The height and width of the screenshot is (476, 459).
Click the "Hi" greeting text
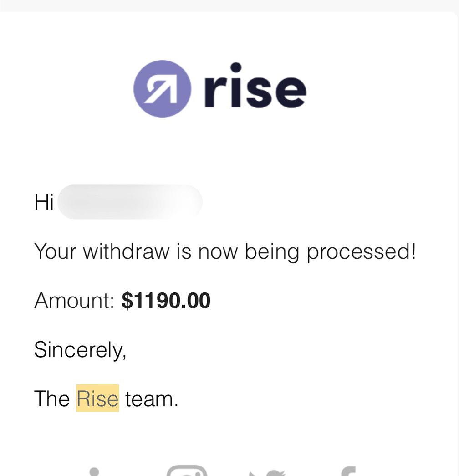[44, 202]
